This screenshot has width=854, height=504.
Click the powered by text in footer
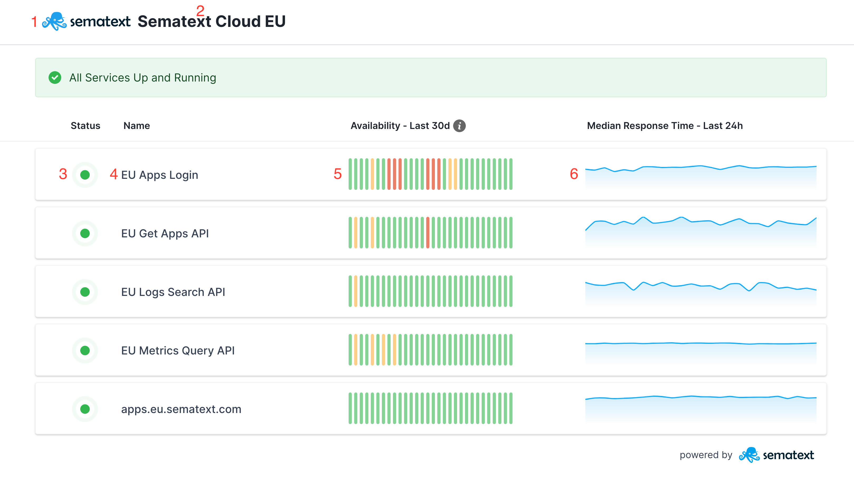(x=706, y=455)
